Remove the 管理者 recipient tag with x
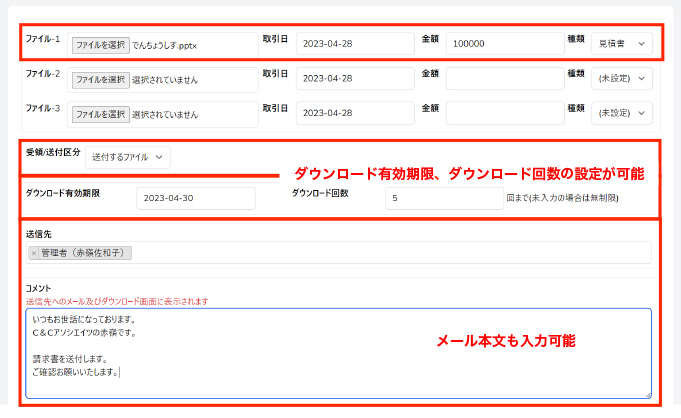Image resolution: width=681 pixels, height=418 pixels. point(34,253)
